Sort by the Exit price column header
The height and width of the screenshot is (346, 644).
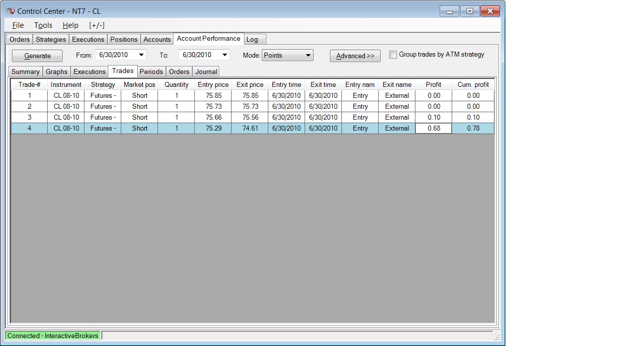pos(250,84)
